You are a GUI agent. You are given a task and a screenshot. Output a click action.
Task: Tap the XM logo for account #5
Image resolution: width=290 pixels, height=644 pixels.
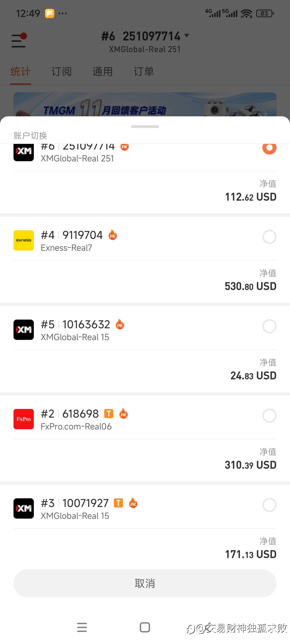click(x=24, y=329)
